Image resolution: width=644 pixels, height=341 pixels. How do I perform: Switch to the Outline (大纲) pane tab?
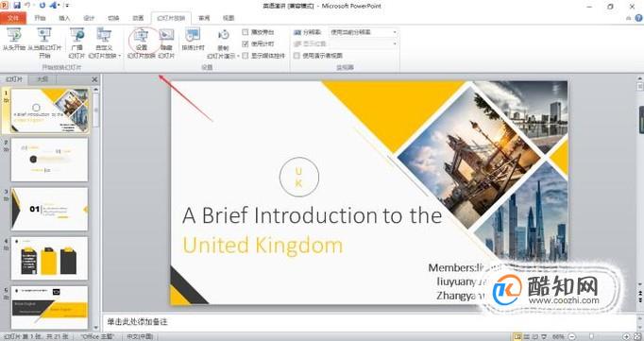pos(42,79)
